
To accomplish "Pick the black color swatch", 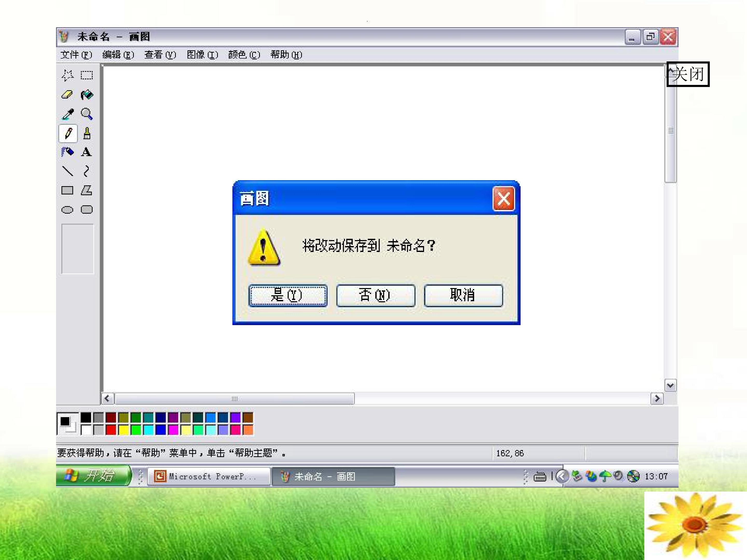I will tap(86, 418).
